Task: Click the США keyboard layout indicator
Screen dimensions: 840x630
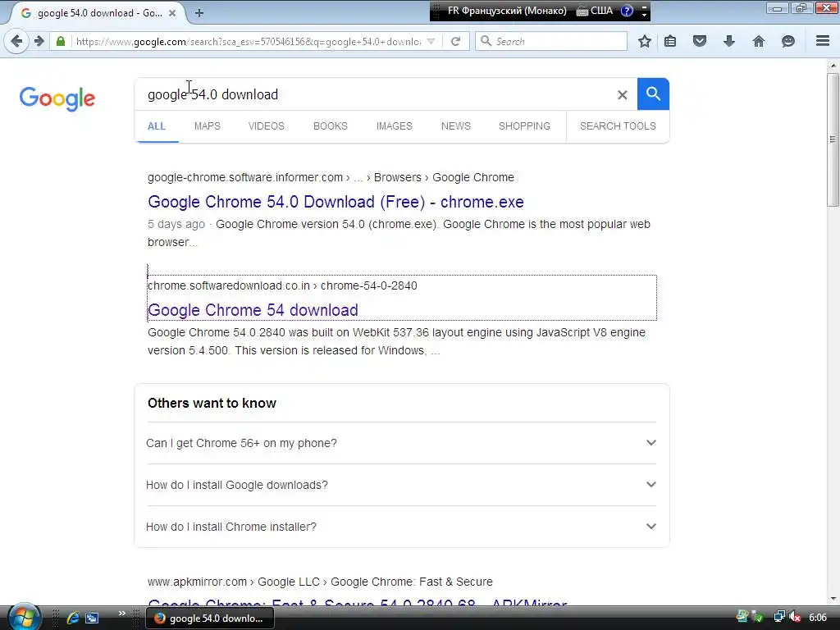Action: [595, 11]
